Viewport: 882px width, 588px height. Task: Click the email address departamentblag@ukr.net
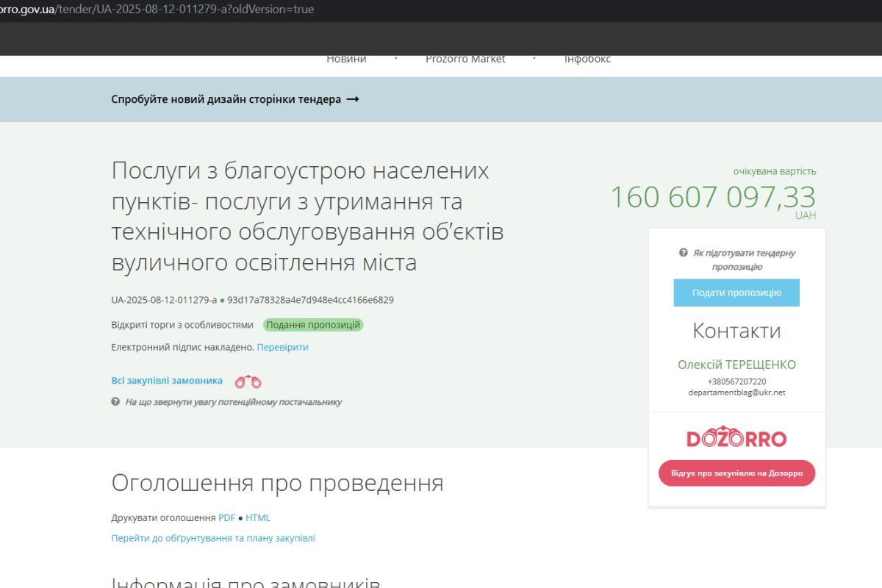coord(736,392)
